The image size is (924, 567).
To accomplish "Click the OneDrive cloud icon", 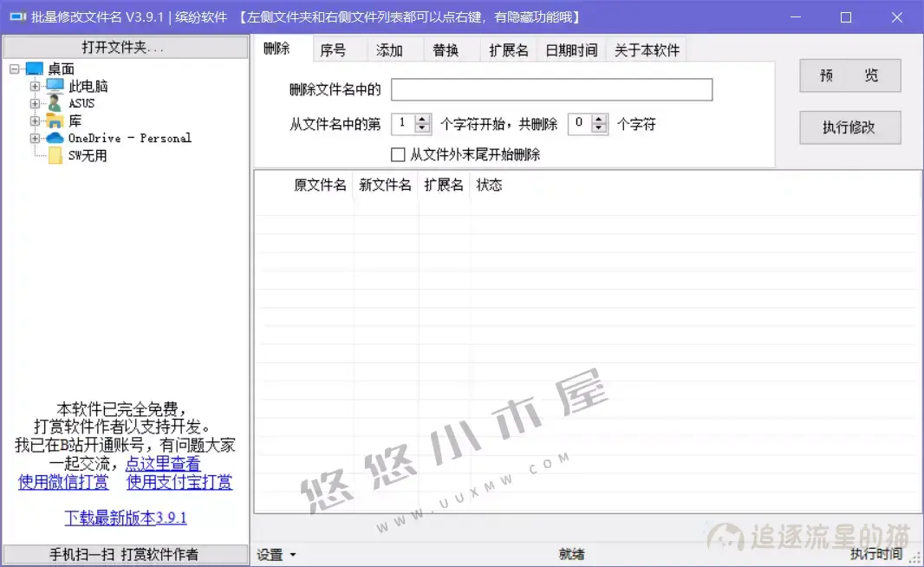I will (54, 138).
